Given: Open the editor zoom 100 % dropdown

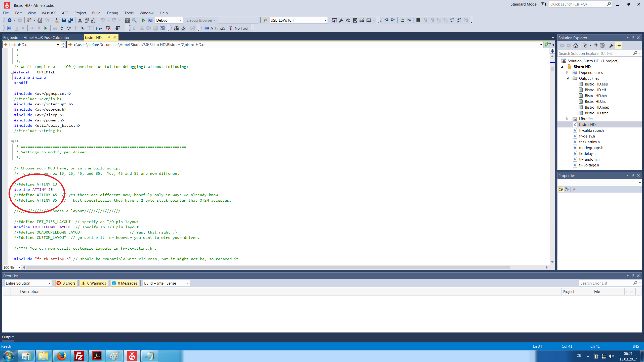Looking at the screenshot, I should coord(19,267).
